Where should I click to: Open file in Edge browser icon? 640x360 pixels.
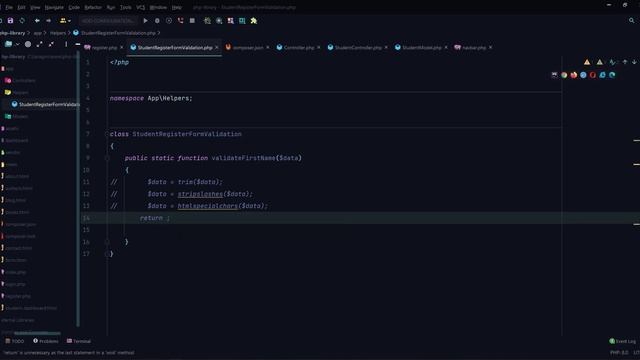tap(612, 75)
